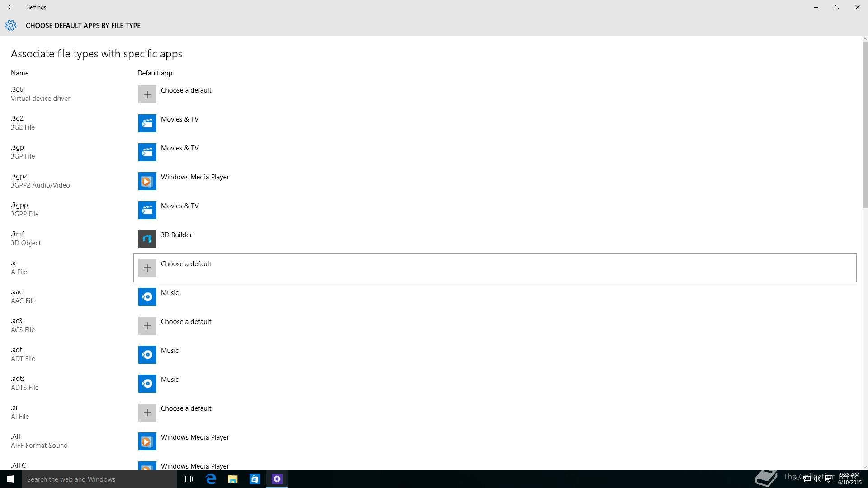Click the Virtual device driver description
Screen dimensions: 868x488
(x=41, y=99)
